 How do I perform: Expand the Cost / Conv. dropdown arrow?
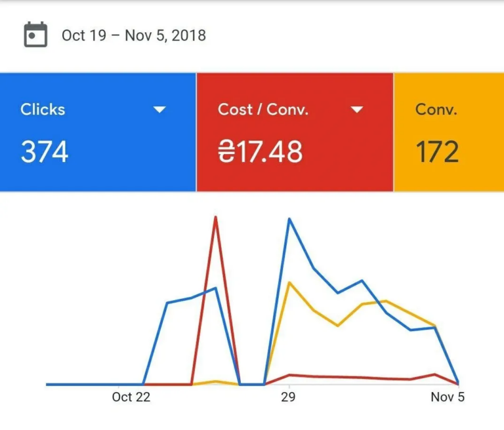357,109
